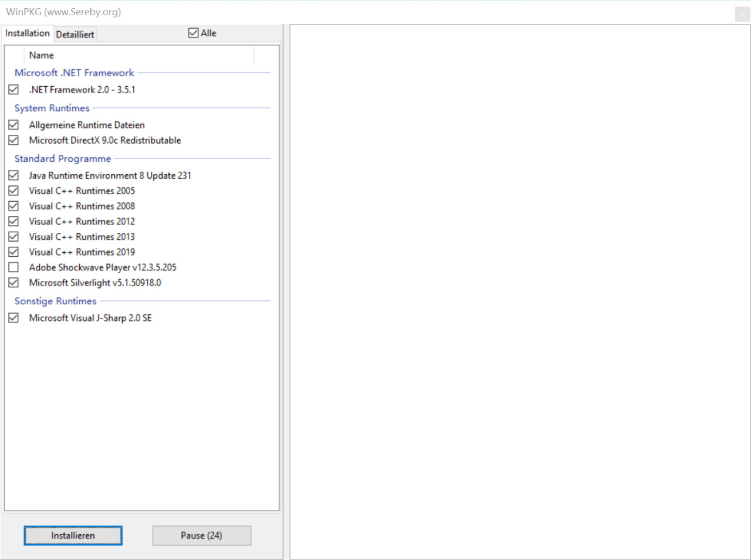Toggle Allgemeine Runtime Dateien checkbox

pos(13,125)
